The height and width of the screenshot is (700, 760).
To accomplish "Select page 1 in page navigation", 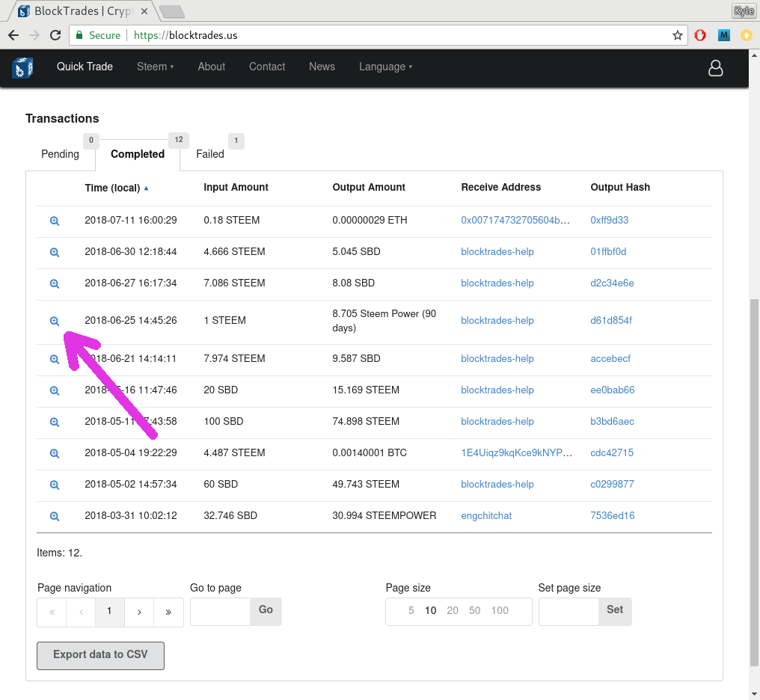I will click(110, 612).
